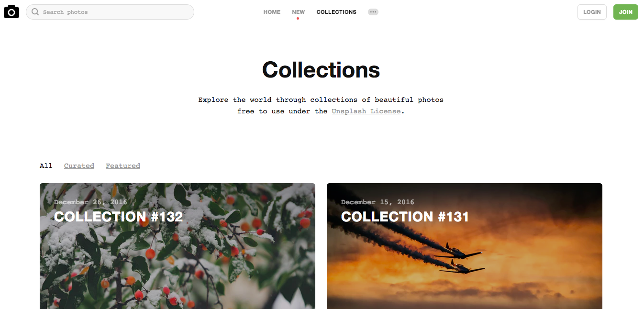Open the Unsplash License link

(366, 111)
